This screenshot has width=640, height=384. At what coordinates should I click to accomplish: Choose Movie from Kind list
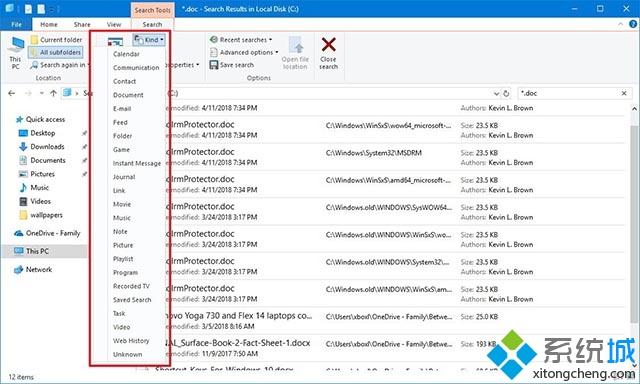122,204
